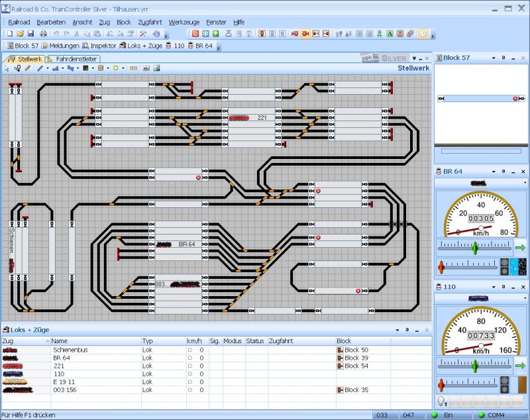Open the Meldungen window shortcut
The height and width of the screenshot is (420, 530).
coord(60,46)
